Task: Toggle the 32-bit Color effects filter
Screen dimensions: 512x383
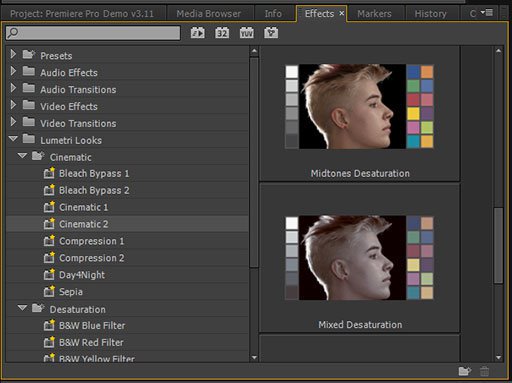Action: click(222, 33)
